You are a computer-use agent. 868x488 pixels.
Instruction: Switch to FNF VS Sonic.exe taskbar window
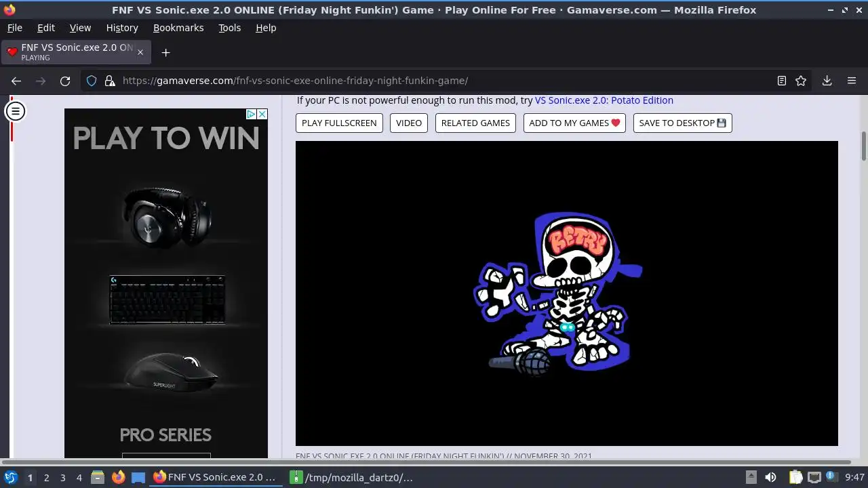click(x=216, y=477)
